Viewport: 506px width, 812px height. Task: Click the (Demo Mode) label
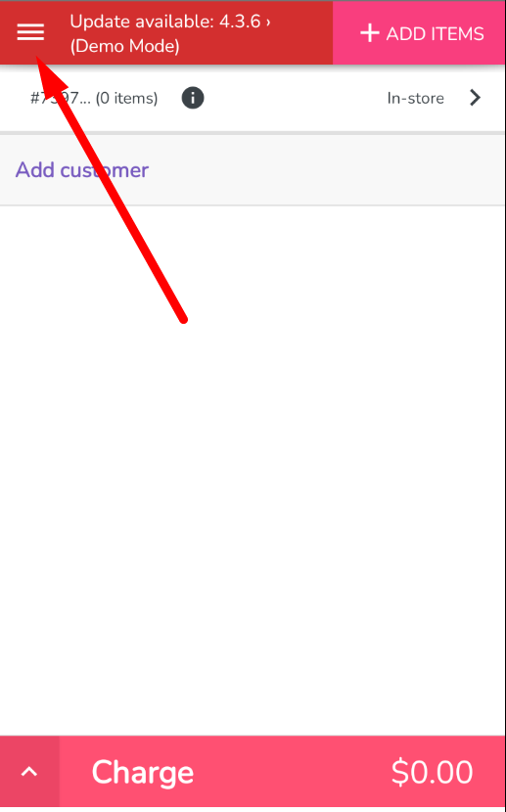tap(124, 47)
